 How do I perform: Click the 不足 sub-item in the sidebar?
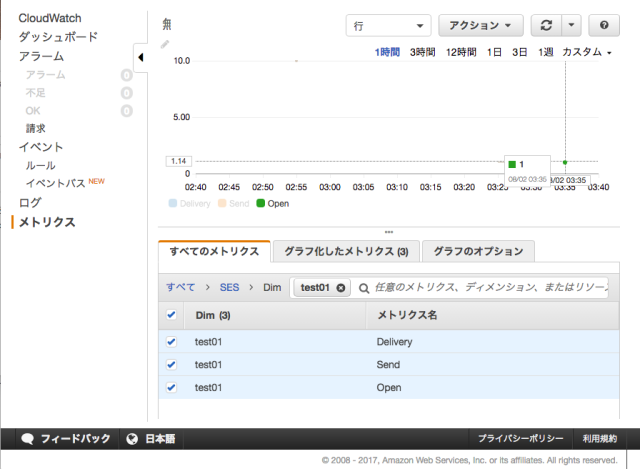(36, 93)
